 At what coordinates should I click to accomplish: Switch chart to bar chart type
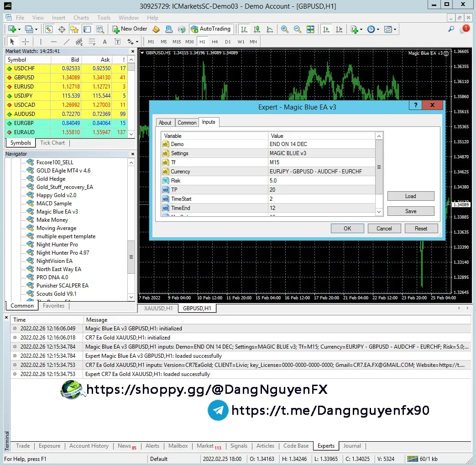(244, 29)
